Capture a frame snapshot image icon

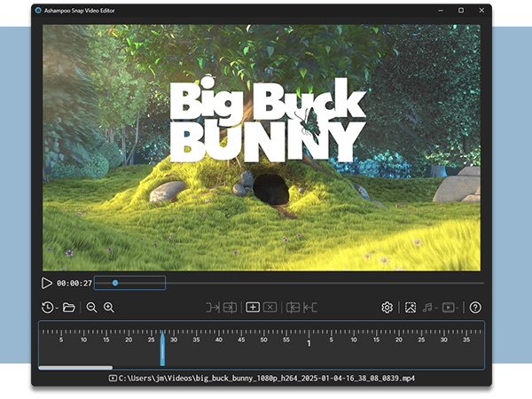(x=411, y=308)
